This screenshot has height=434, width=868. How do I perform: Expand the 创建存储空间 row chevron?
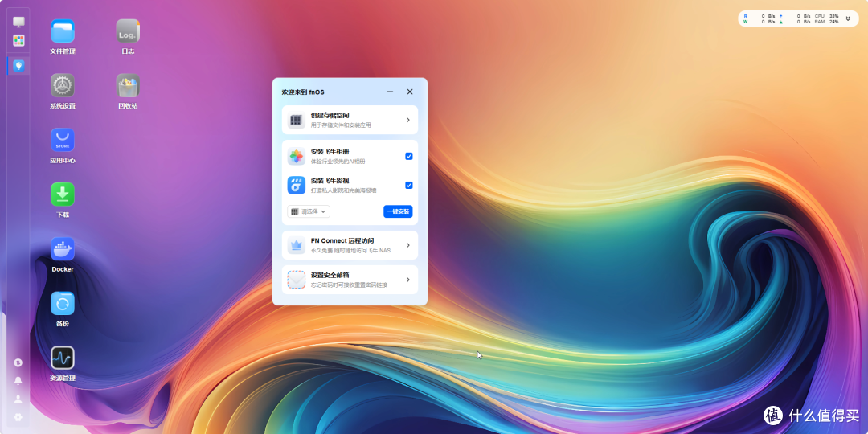click(408, 120)
